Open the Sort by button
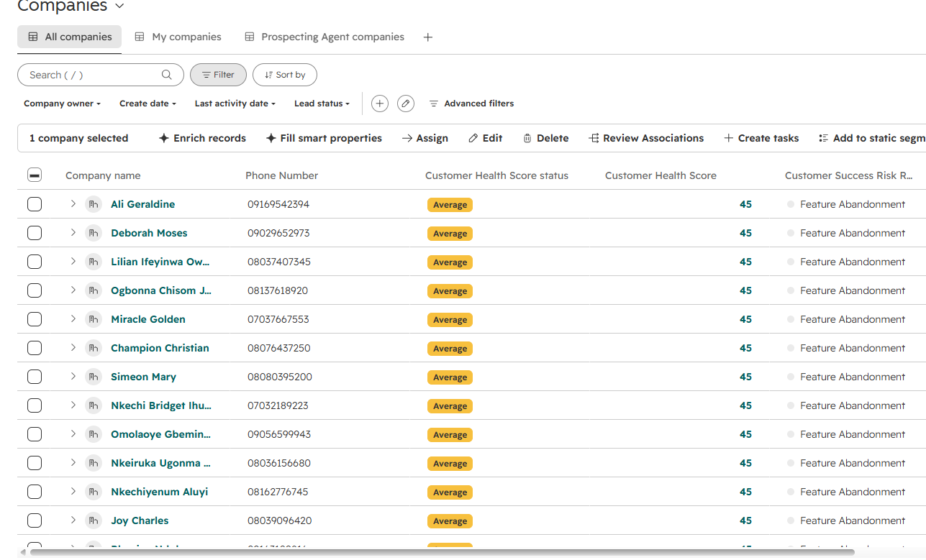 click(x=285, y=75)
